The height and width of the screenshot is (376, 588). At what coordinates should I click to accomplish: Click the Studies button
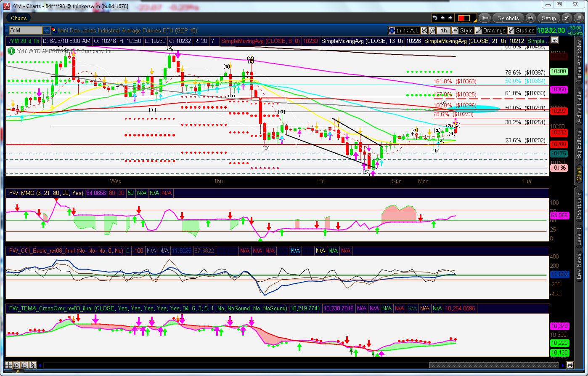(x=522, y=30)
